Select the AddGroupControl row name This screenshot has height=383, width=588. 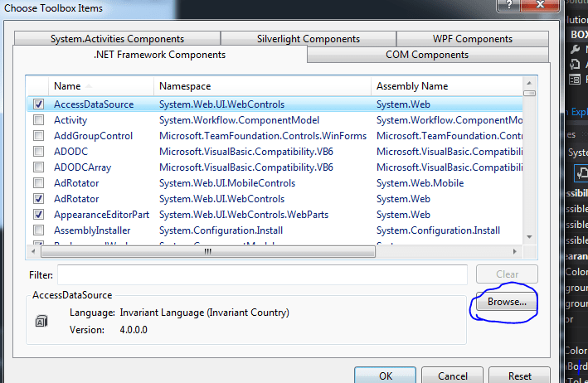[93, 136]
